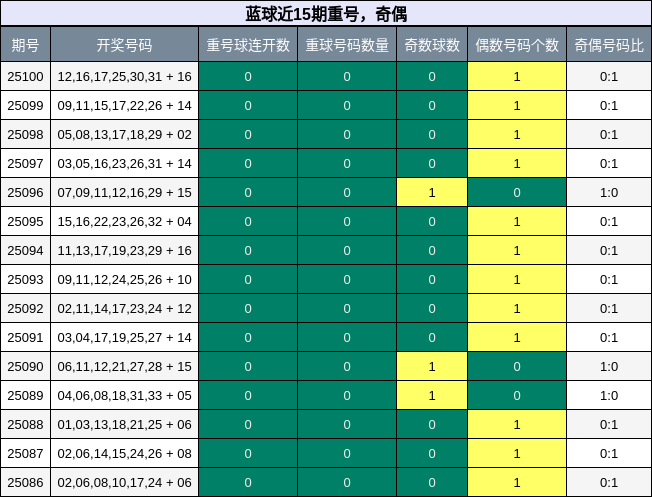Click 偶数号码个数 cell in row 25092
652x497 pixels.
click(x=517, y=309)
